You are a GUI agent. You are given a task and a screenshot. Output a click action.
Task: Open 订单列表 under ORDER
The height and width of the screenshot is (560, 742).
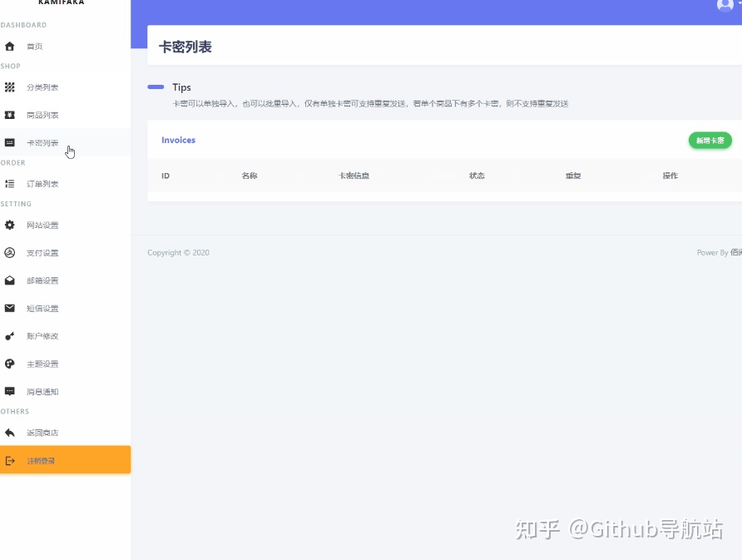tap(66, 184)
